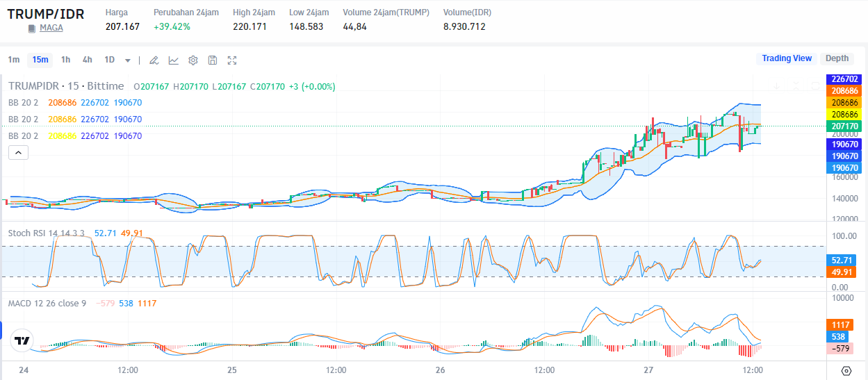
Task: Open time axis settings gear at bottom right
Action: [846, 371]
